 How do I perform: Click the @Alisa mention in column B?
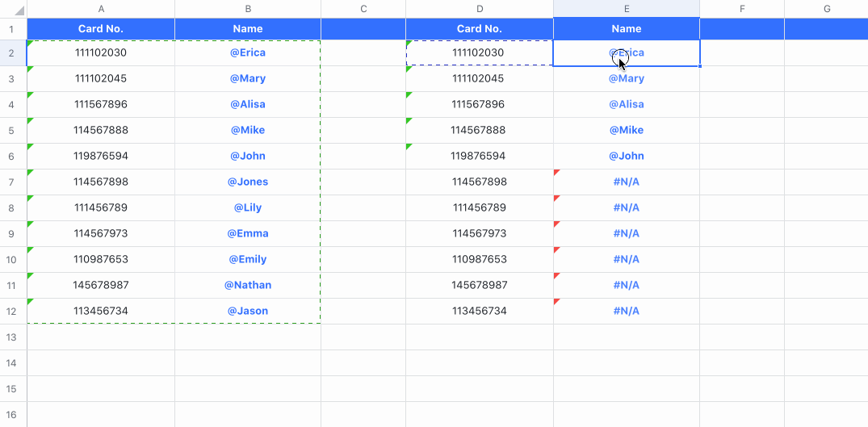[x=248, y=105]
